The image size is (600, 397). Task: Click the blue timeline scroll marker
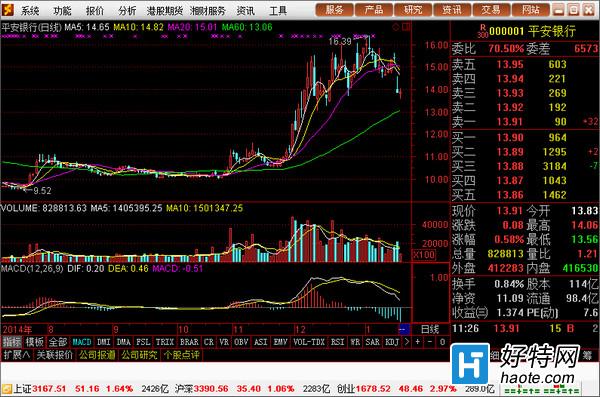click(404, 329)
